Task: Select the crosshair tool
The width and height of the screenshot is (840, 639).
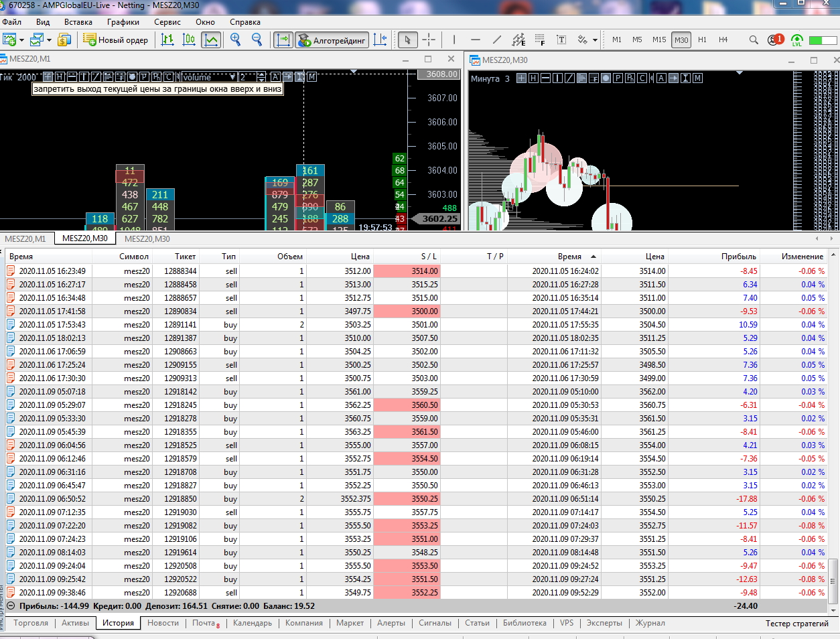Action: point(429,40)
